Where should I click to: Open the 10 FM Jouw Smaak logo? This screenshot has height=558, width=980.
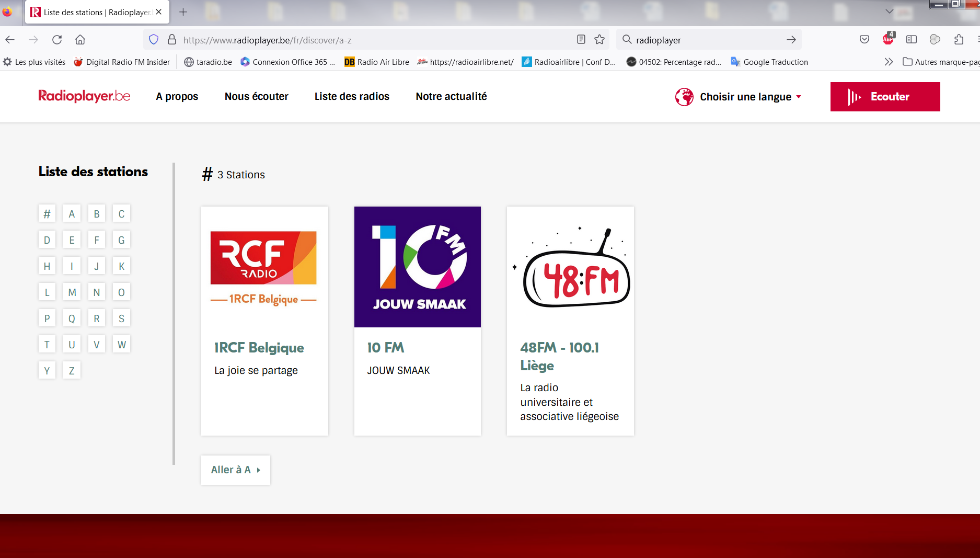(x=417, y=267)
